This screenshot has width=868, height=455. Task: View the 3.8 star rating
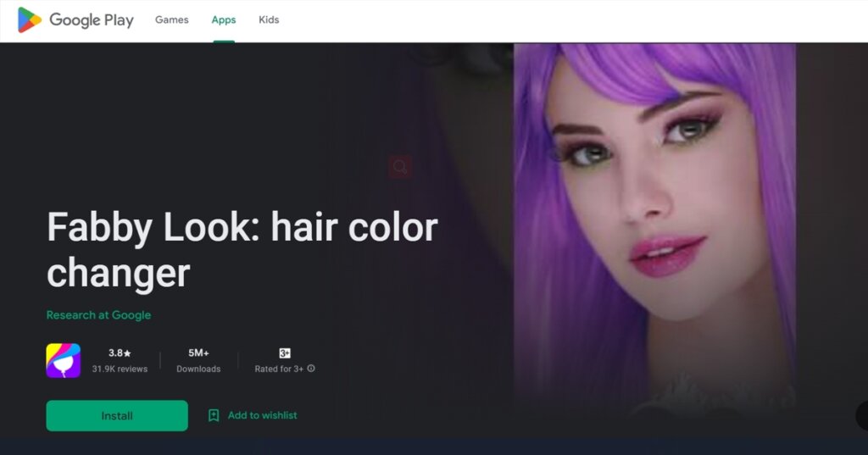pyautogui.click(x=120, y=352)
